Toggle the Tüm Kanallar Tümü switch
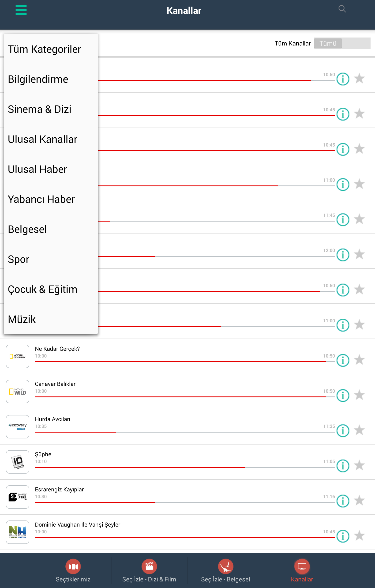The image size is (375, 588). 342,43
